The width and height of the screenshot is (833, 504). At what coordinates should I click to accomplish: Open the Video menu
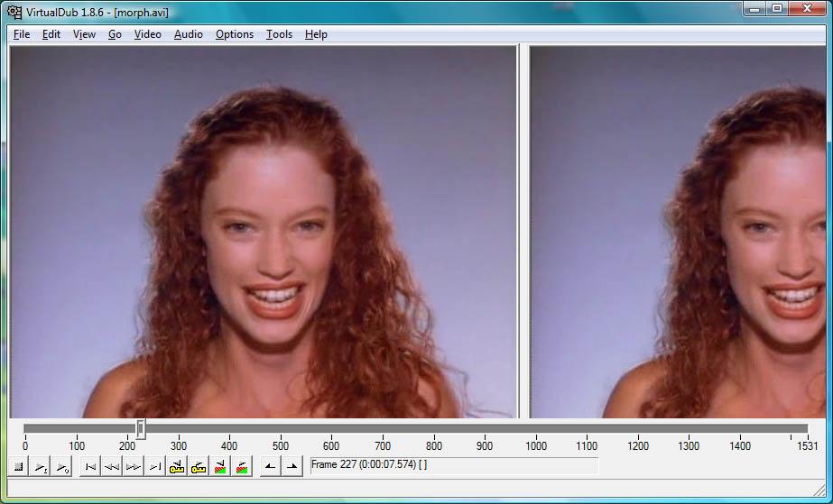click(x=147, y=34)
